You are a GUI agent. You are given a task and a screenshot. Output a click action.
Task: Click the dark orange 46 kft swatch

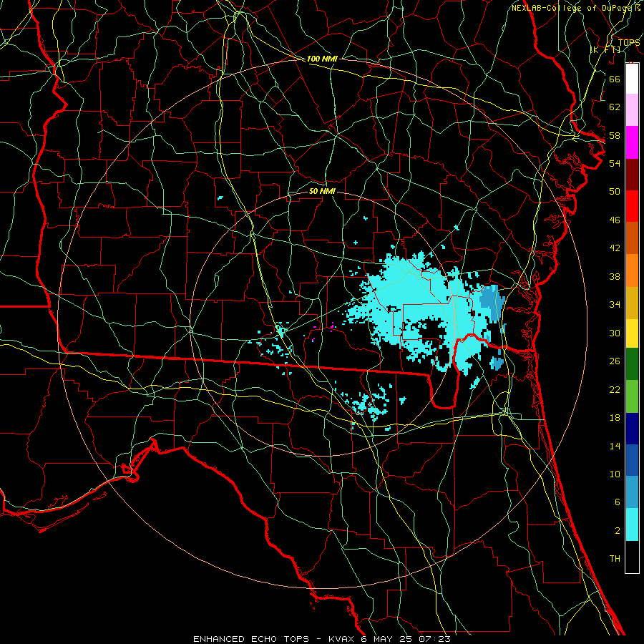point(632,238)
